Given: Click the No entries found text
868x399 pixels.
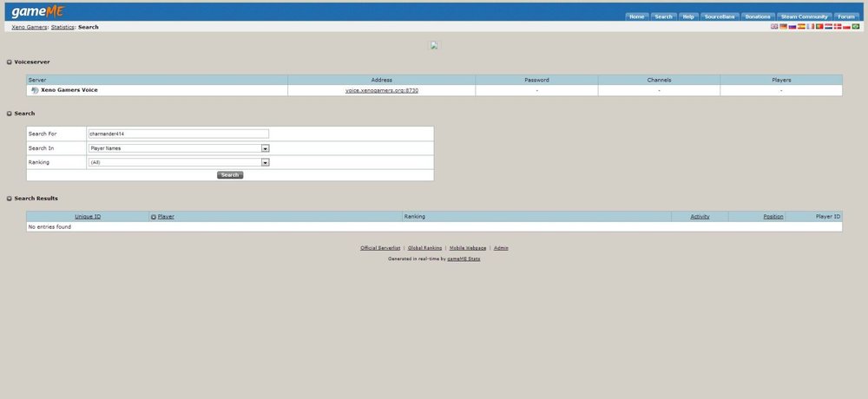Looking at the screenshot, I should click(x=49, y=227).
